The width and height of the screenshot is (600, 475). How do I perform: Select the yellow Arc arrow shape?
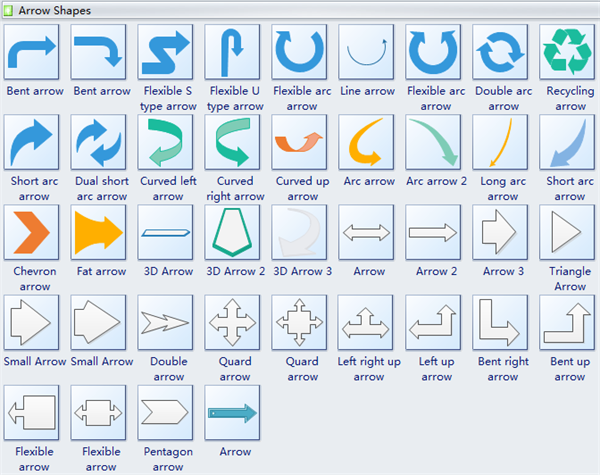(x=366, y=142)
